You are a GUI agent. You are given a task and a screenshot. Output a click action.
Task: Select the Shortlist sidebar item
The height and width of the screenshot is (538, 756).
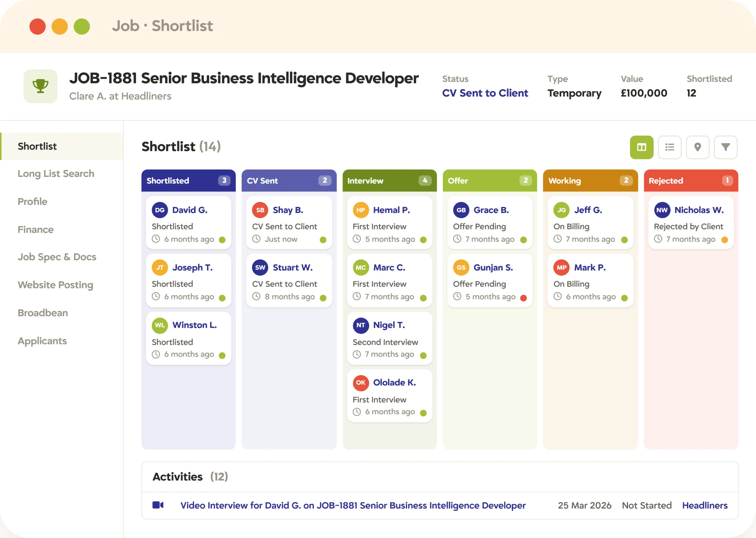(62, 146)
